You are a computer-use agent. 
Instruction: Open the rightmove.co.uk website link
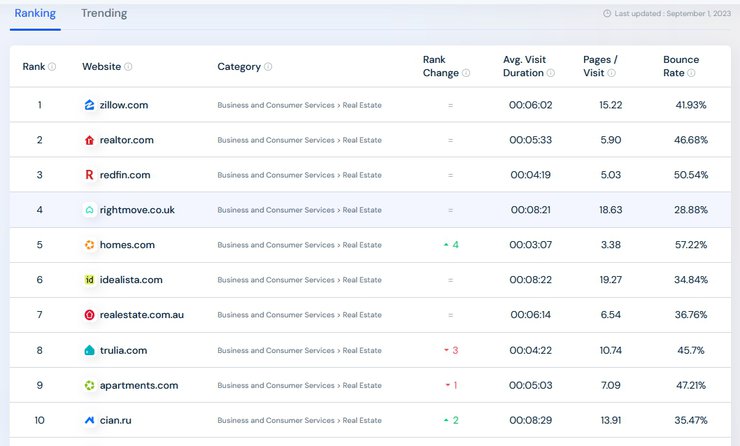[137, 210]
